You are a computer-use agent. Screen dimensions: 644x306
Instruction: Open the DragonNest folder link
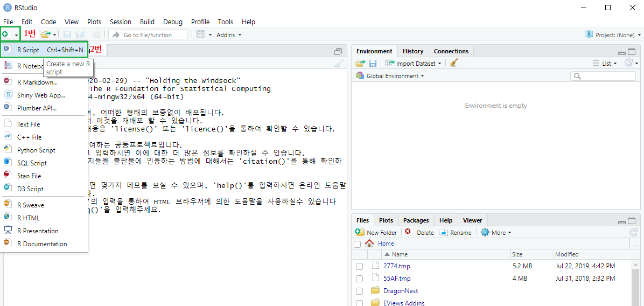401,291
